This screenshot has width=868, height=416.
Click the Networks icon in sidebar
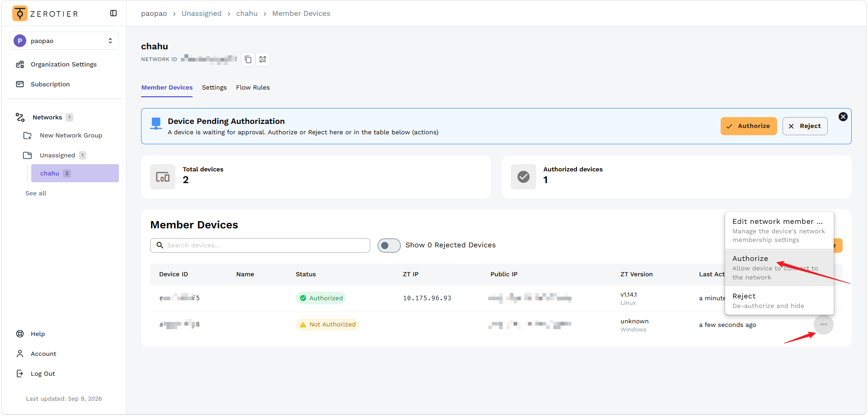pyautogui.click(x=20, y=117)
